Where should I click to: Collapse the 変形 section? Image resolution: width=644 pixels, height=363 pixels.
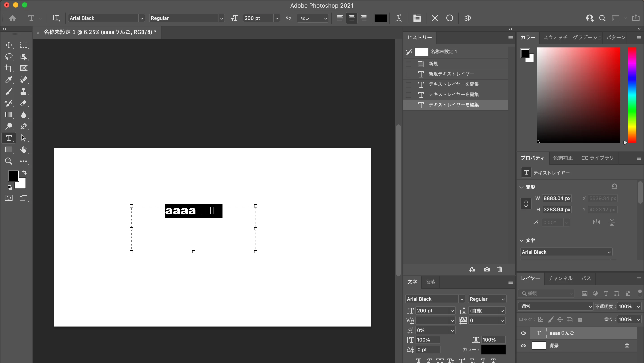coord(521,187)
